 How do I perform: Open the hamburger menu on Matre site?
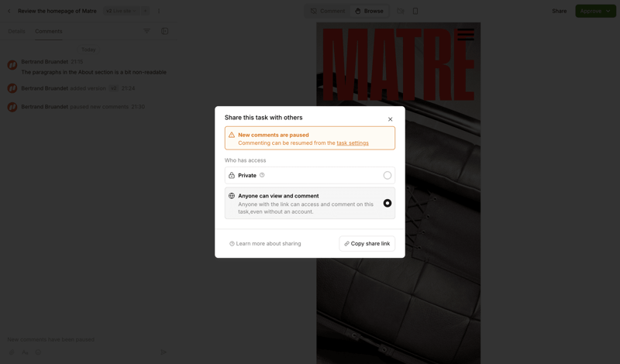tap(466, 34)
